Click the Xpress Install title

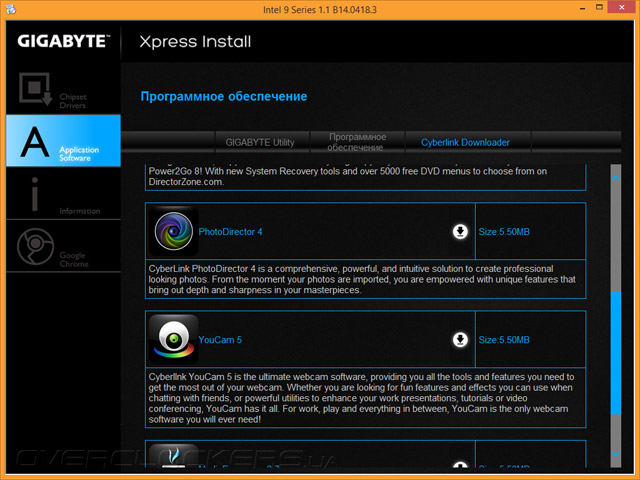tap(195, 42)
